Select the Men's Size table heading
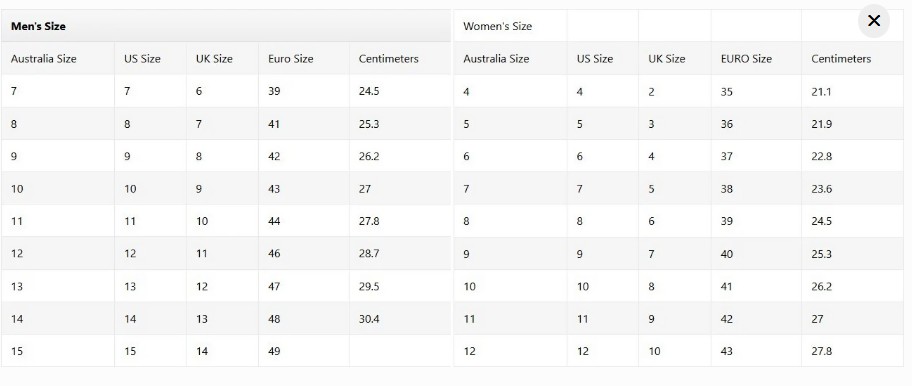 [x=38, y=26]
